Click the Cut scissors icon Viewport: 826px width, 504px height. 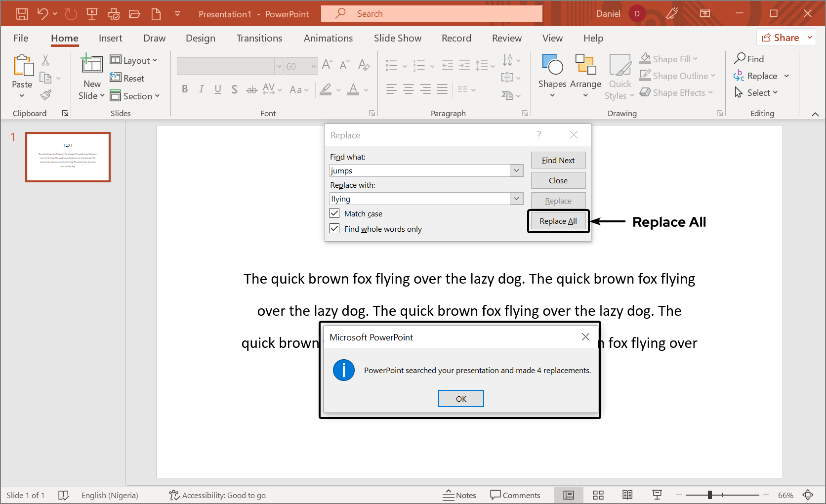[x=45, y=60]
